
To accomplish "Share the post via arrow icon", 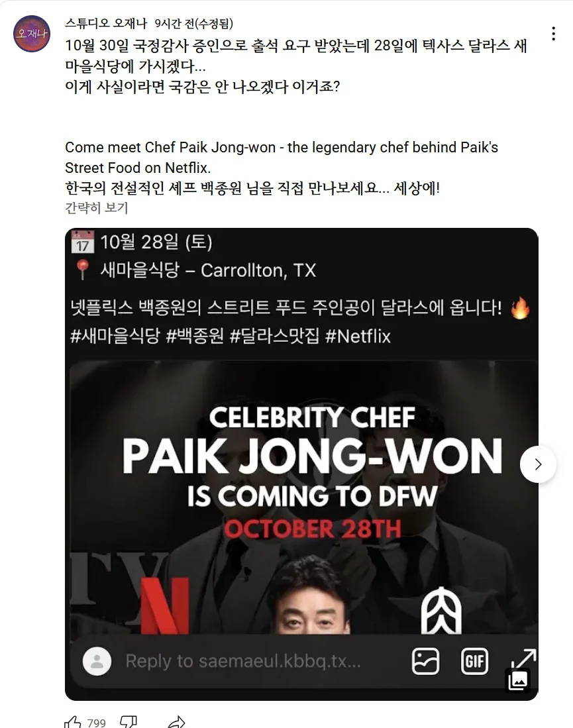I will (x=176, y=722).
